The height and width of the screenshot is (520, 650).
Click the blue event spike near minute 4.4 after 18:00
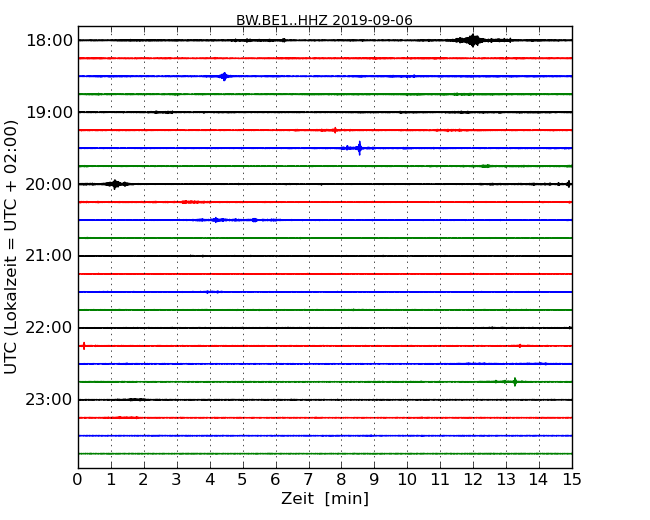pos(224,76)
